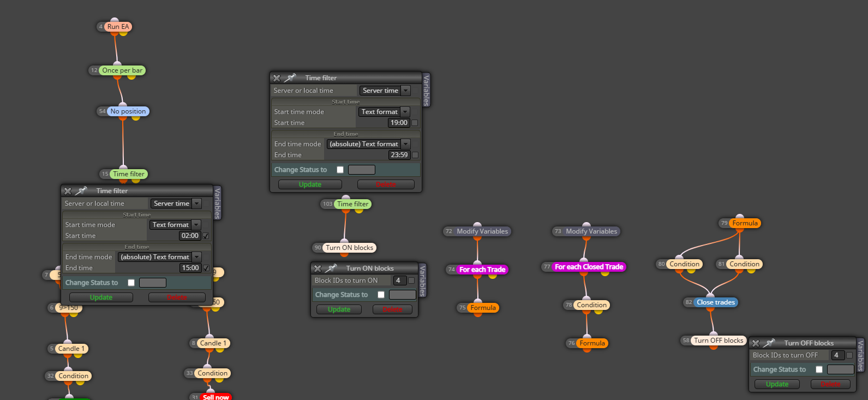Close the Turn ON blocks settings panel
This screenshot has height=400, width=868.
click(318, 268)
